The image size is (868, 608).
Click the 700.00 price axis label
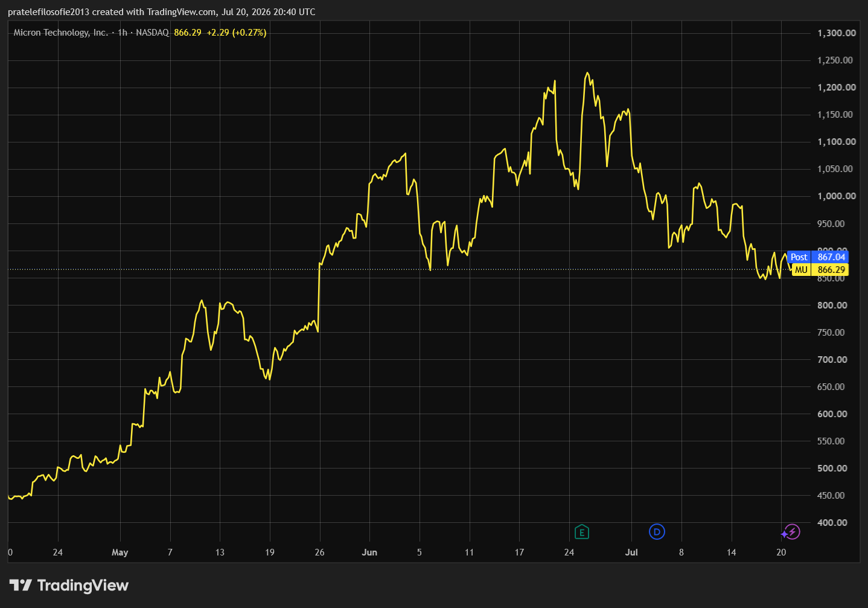(x=832, y=359)
